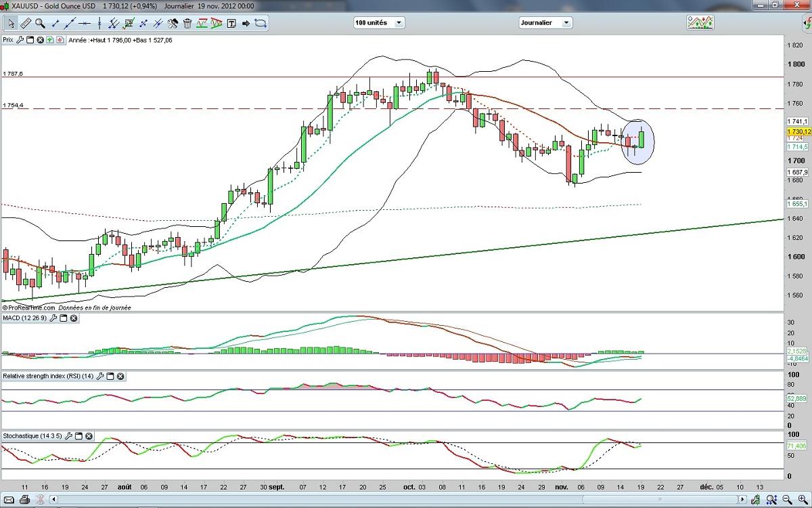Toggle the Prix panel maximize button
The width and height of the screenshot is (812, 508).
(30, 40)
